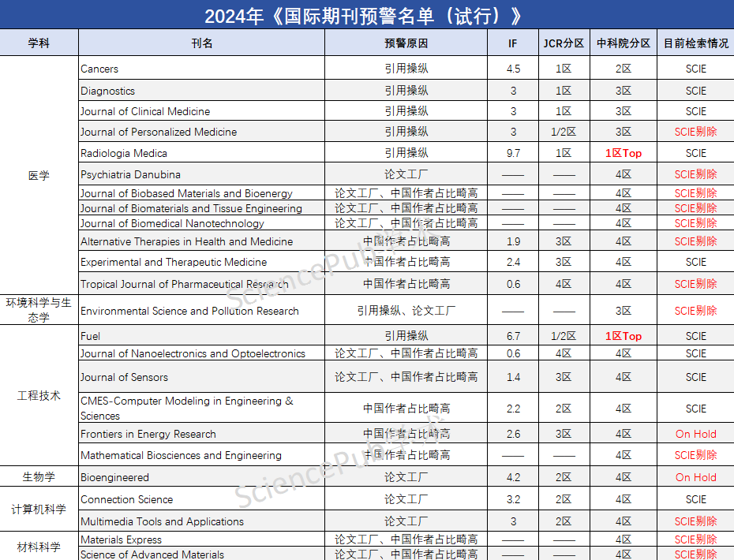Select the IF column header
The width and height of the screenshot is (734, 560).
click(x=512, y=43)
